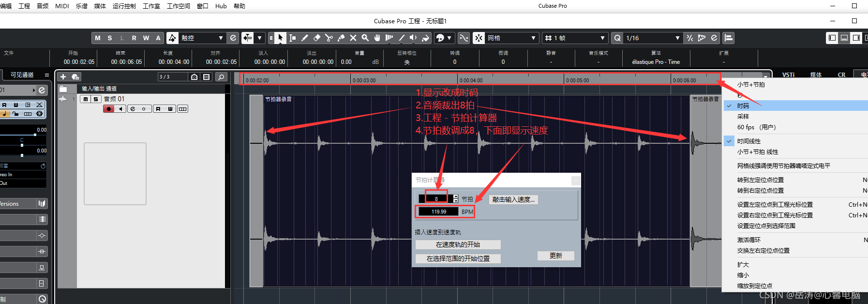Image resolution: width=868 pixels, height=304 pixels.
Task: Click the input/output channels folder icon
Action: click(x=63, y=89)
